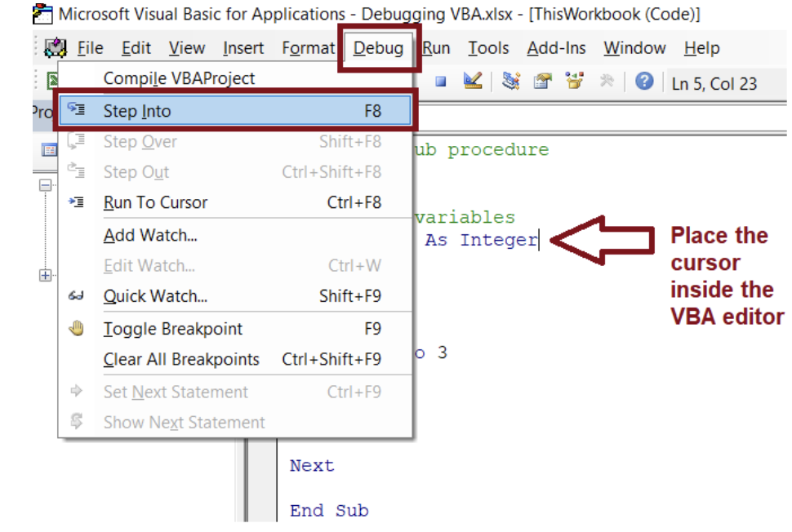792x532 pixels.
Task: Collapse the top project tree node
Action: [x=47, y=185]
